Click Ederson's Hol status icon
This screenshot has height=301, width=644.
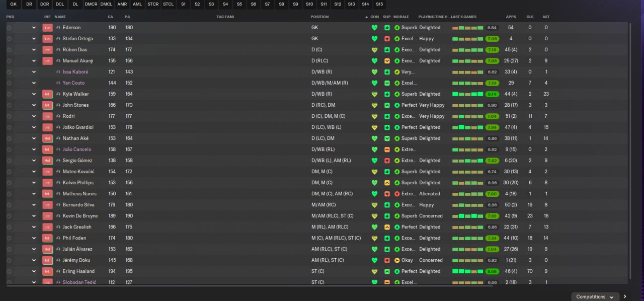pyautogui.click(x=48, y=28)
